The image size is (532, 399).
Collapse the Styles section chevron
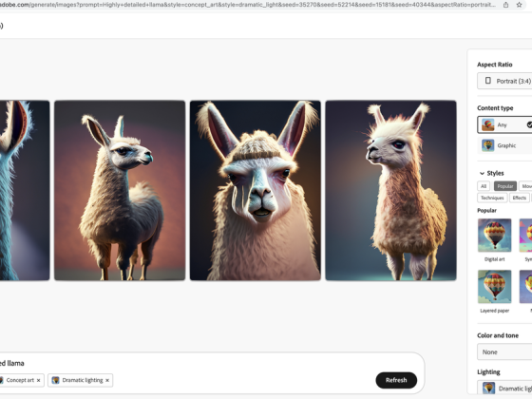click(x=482, y=173)
